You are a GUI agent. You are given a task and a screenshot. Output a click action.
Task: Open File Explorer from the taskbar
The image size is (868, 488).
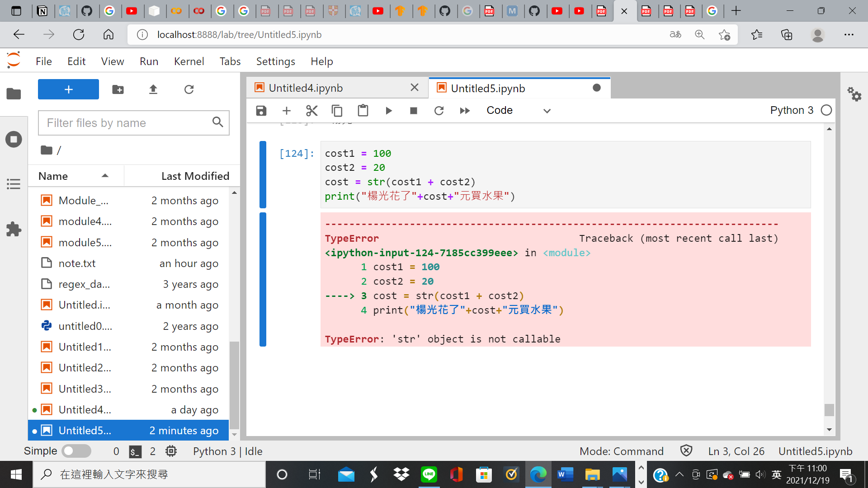click(592, 474)
